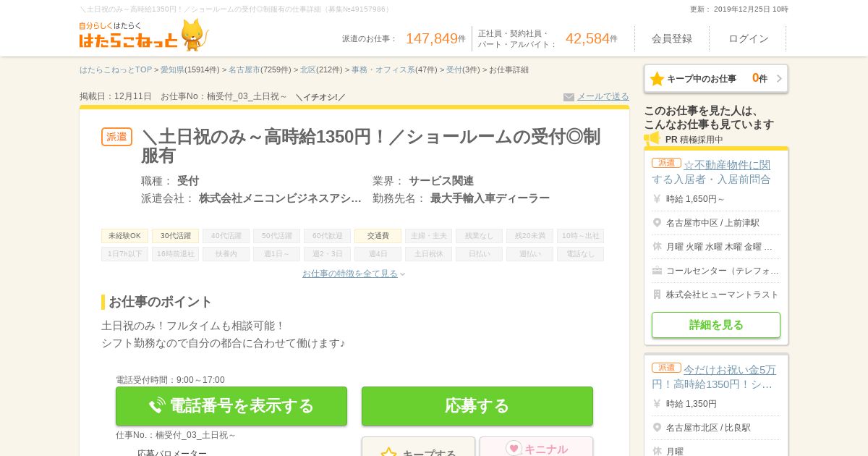Click the 30代活躍 feature tag

[x=175, y=236]
